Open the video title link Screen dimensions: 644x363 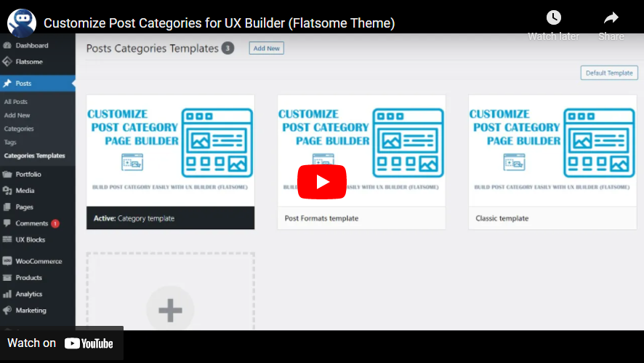pyautogui.click(x=220, y=23)
